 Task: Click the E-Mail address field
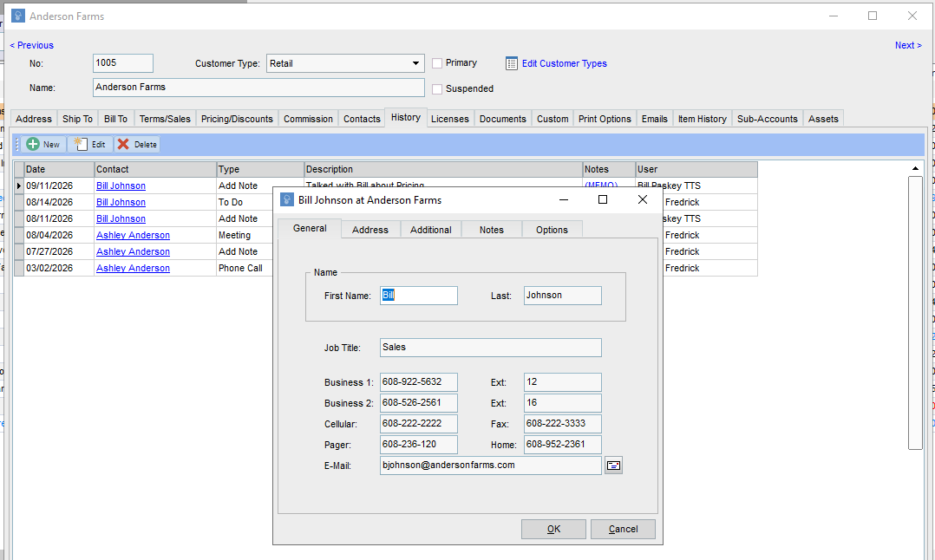click(x=491, y=466)
